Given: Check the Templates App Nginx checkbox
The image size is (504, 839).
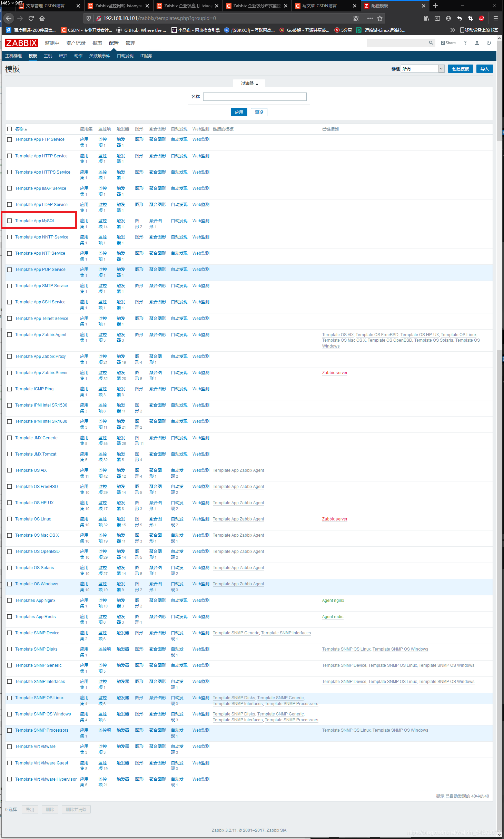Looking at the screenshot, I should click(10, 601).
